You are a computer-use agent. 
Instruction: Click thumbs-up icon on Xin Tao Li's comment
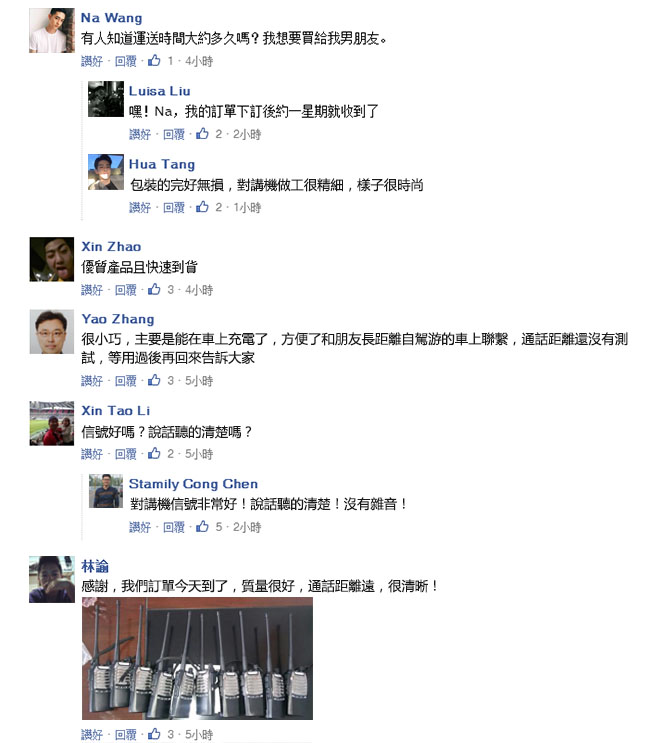[154, 453]
